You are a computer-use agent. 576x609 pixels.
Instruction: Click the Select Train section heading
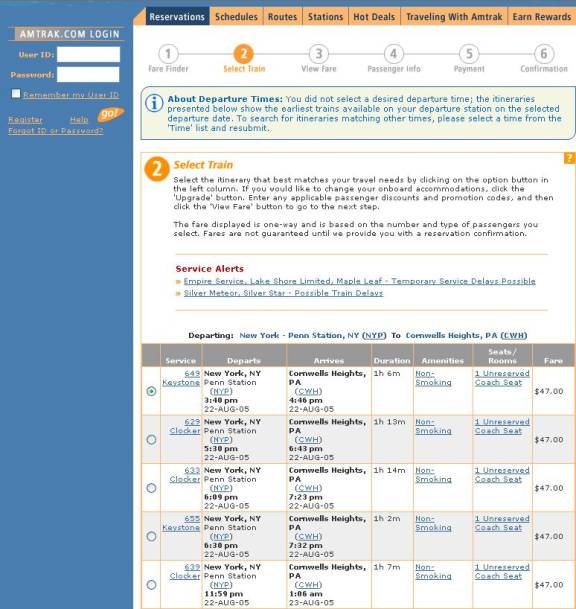pos(203,165)
